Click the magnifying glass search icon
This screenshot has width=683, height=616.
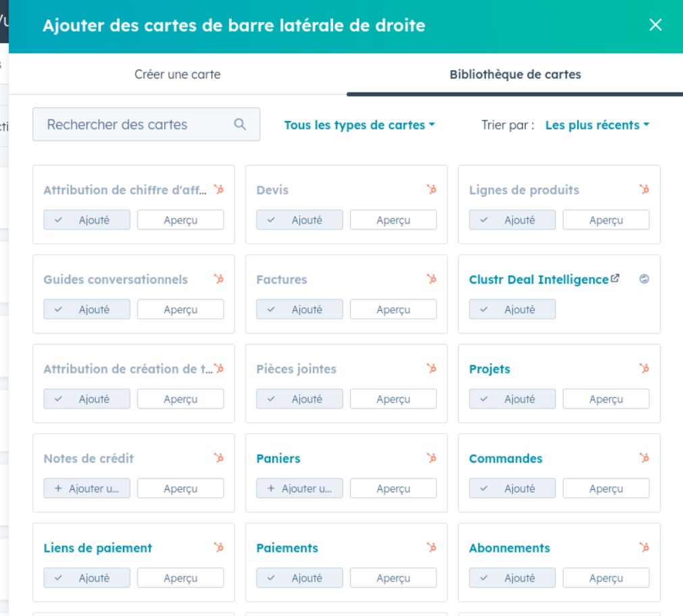240,124
